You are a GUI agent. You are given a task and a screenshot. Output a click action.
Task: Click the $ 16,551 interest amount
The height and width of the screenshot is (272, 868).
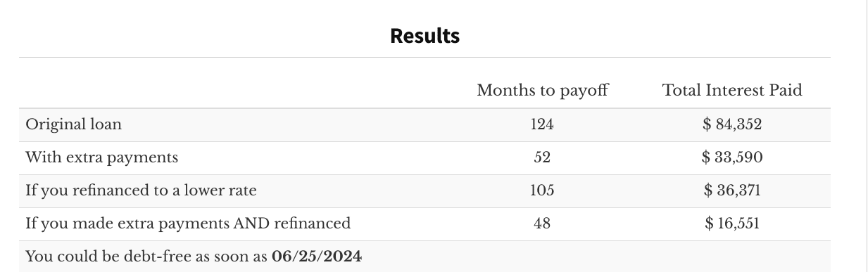[x=732, y=224]
